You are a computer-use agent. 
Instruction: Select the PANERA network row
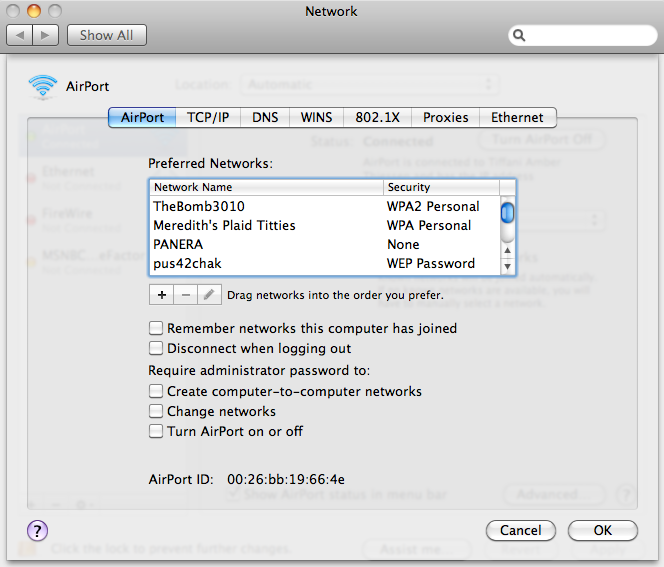(325, 244)
